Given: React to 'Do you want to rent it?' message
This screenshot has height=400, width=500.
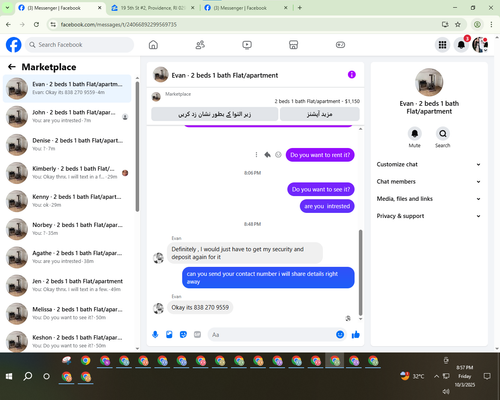Looking at the screenshot, I should (x=278, y=155).
